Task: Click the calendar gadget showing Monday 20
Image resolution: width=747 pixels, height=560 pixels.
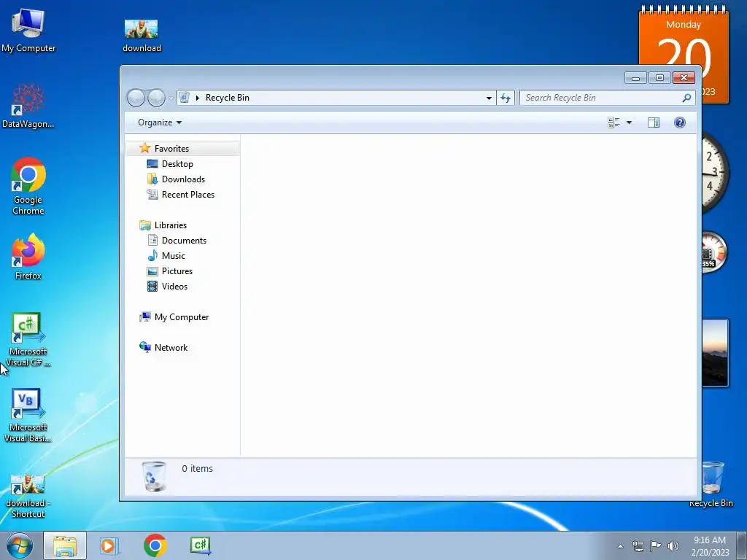Action: (684, 36)
